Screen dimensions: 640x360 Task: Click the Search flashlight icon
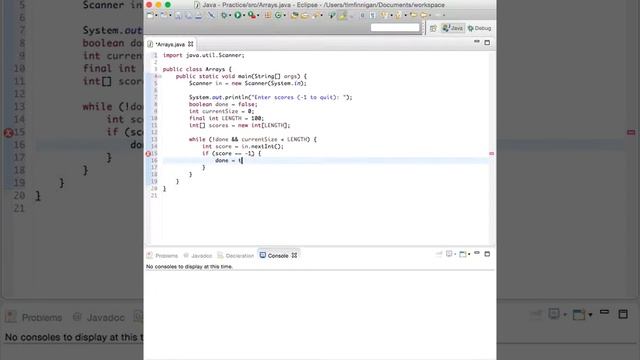click(316, 15)
